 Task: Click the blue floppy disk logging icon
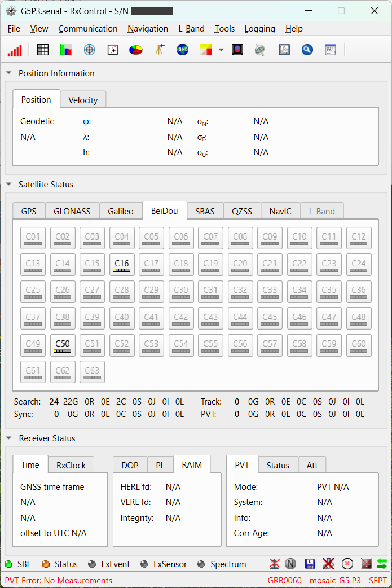click(x=310, y=564)
